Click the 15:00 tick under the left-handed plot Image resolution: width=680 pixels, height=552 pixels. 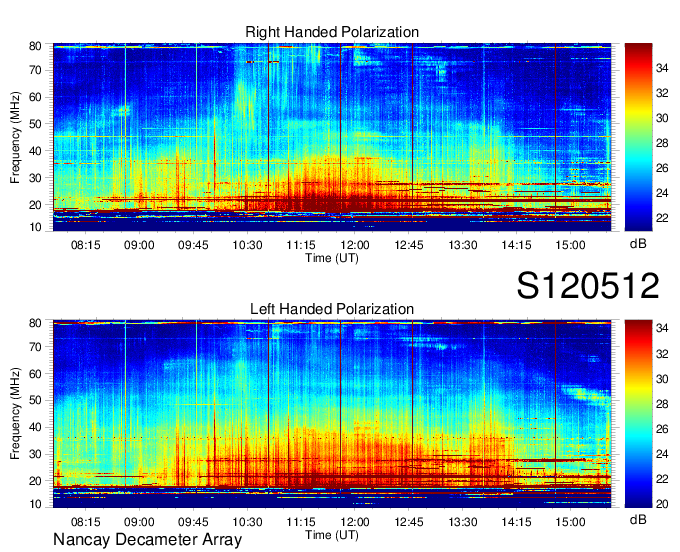(570, 522)
